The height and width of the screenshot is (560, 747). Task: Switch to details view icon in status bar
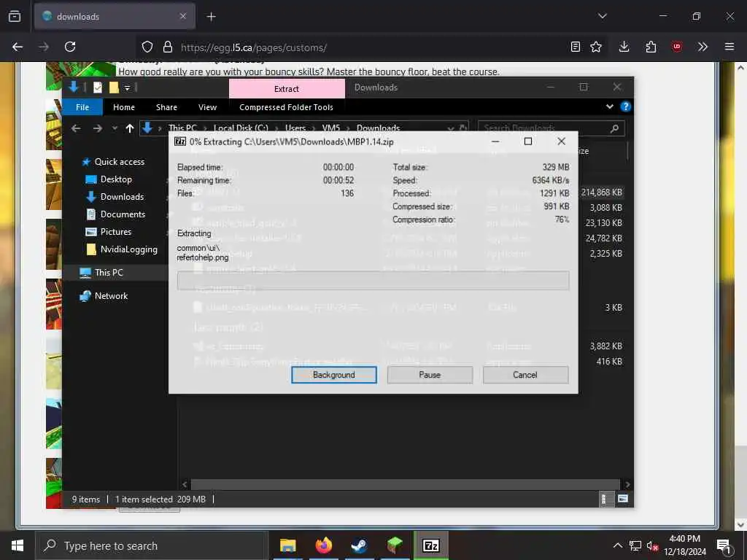(x=604, y=499)
